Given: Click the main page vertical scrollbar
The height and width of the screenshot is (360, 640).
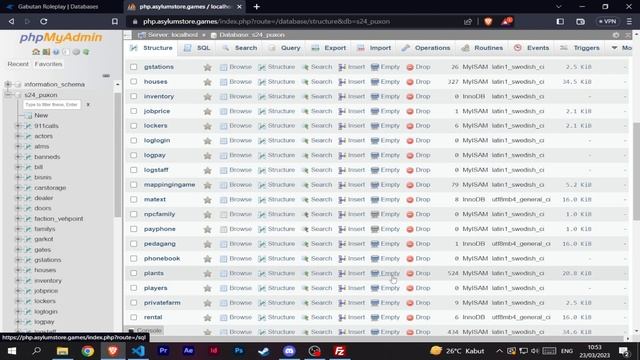Looking at the screenshot, I should click(636, 171).
